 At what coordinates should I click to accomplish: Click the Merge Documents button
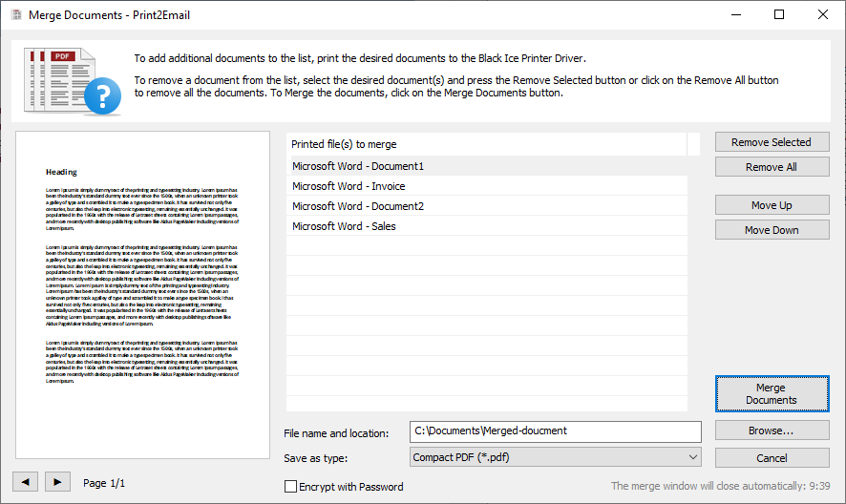click(x=772, y=393)
